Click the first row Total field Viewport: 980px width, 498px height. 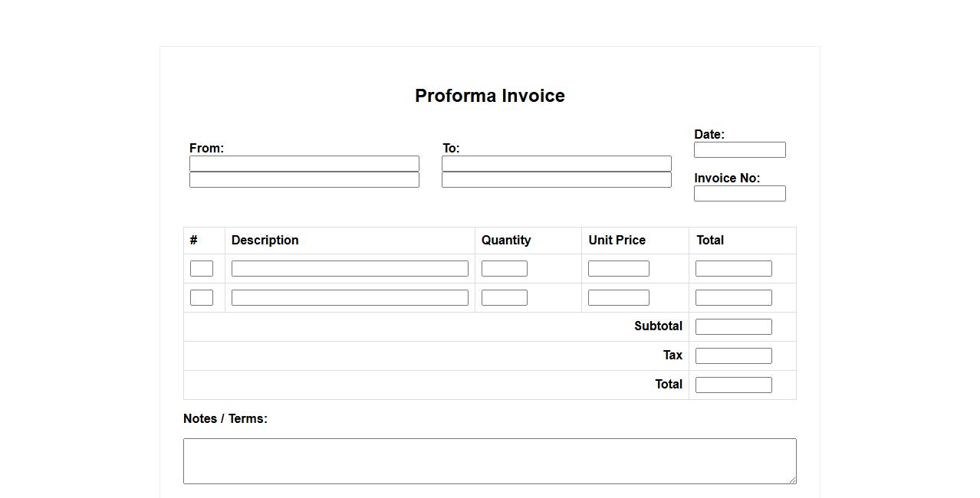[x=733, y=268]
